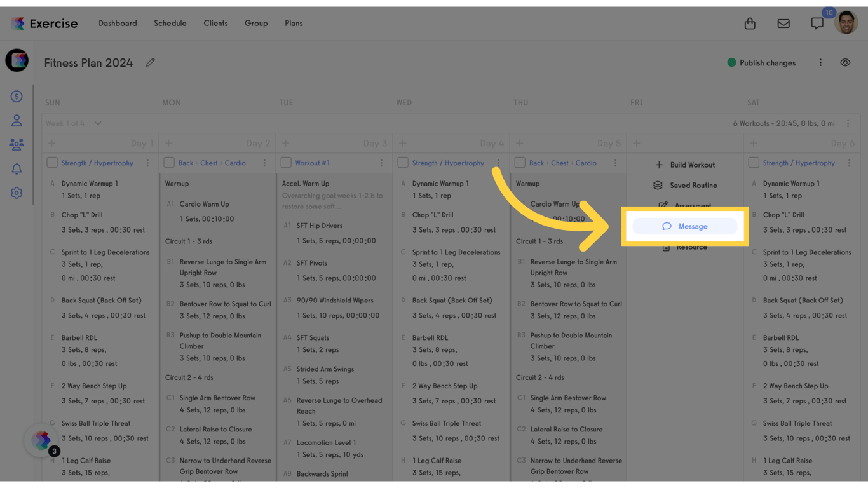
Task: Open the bell notifications sidebar icon
Action: (x=17, y=169)
